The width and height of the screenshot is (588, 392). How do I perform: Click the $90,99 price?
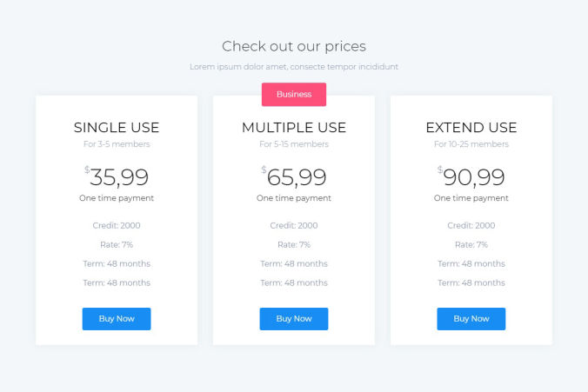pos(473,177)
